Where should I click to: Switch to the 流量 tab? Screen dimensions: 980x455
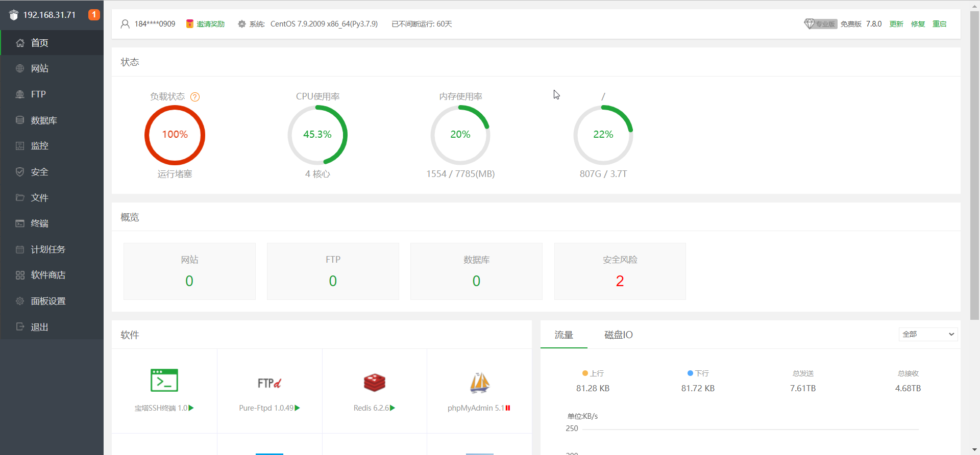(564, 335)
